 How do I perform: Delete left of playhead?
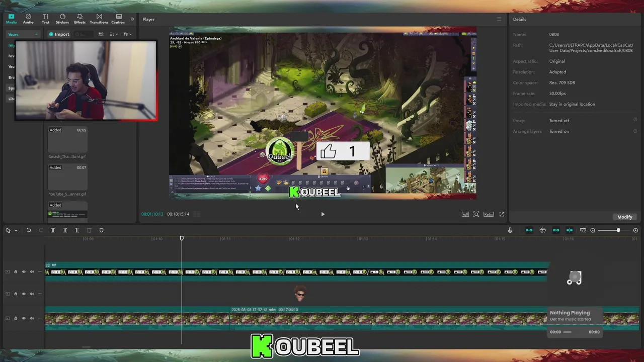click(x=65, y=230)
